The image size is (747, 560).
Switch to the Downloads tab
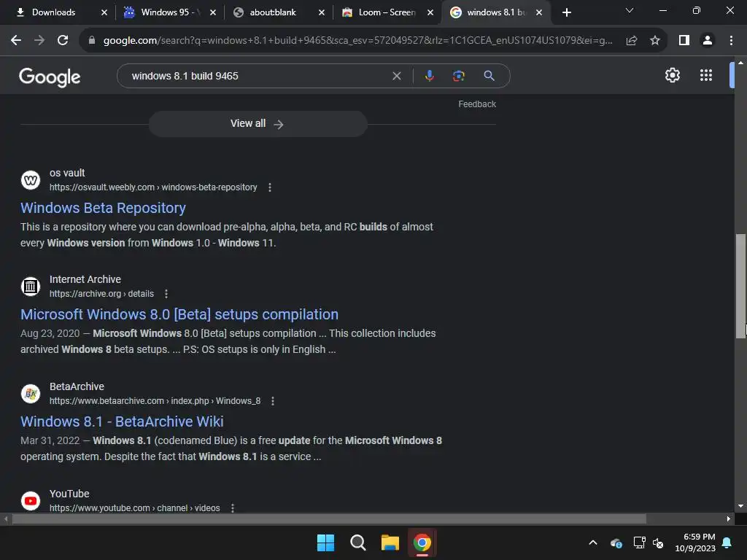[x=53, y=12]
